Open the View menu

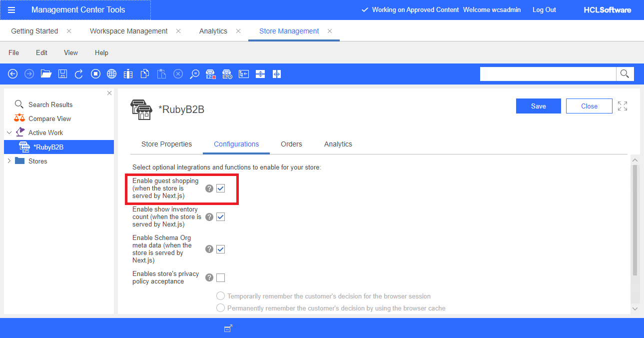click(71, 52)
